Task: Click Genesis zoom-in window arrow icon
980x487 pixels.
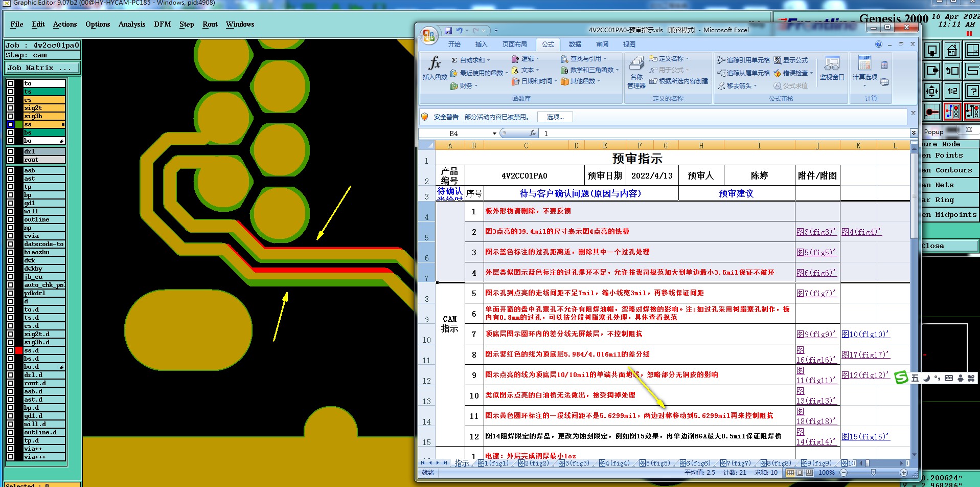Action: pyautogui.click(x=932, y=51)
